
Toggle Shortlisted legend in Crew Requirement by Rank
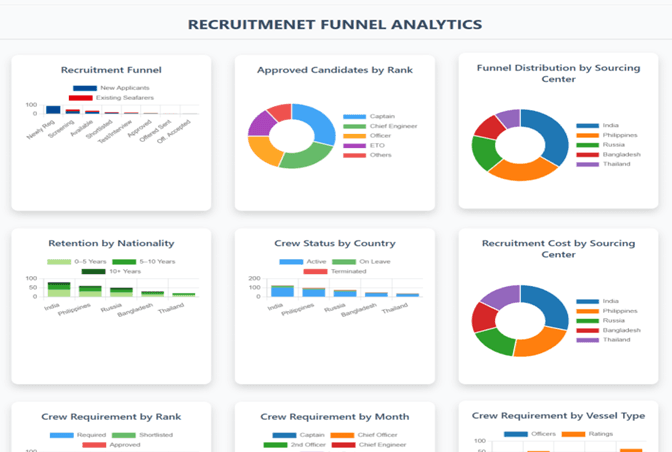(x=125, y=435)
